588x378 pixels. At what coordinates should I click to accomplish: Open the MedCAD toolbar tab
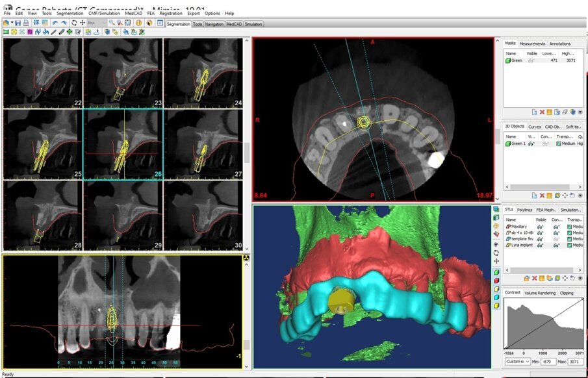[x=234, y=24]
